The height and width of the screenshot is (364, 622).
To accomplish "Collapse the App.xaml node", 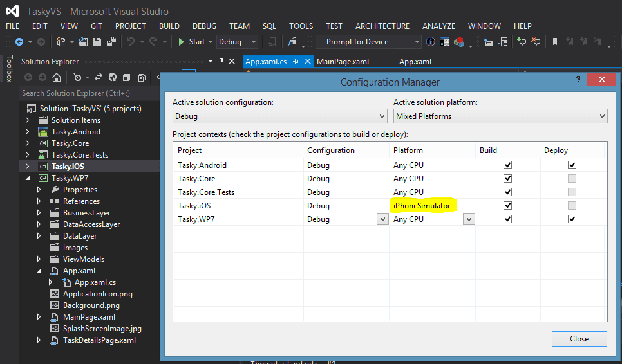I will point(39,271).
